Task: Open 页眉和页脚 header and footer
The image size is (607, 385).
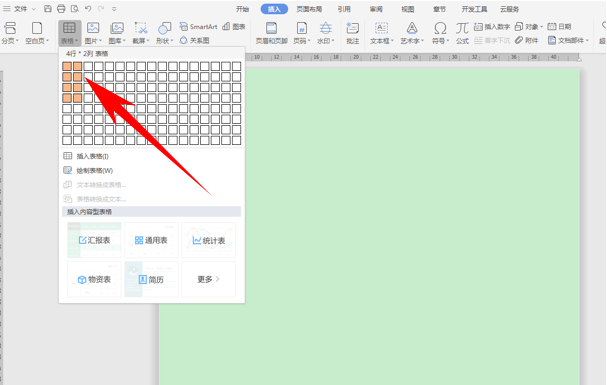Action: coord(271,33)
